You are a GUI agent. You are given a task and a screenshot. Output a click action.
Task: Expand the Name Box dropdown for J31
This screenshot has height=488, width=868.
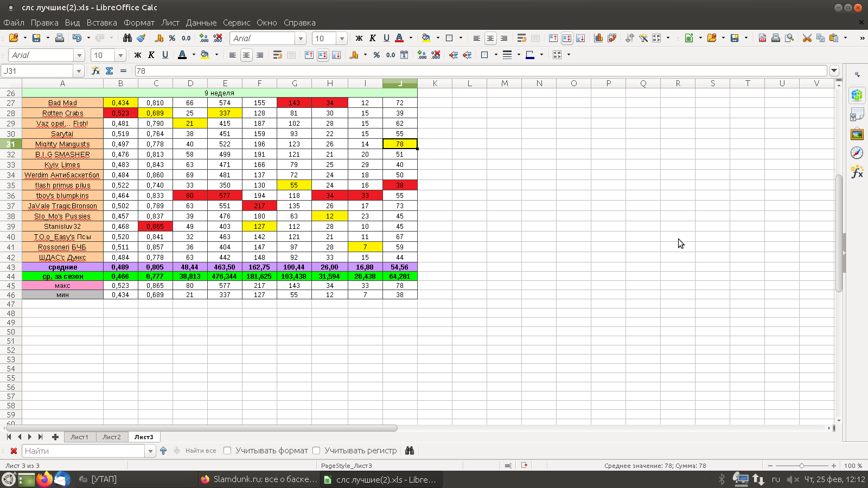point(79,71)
